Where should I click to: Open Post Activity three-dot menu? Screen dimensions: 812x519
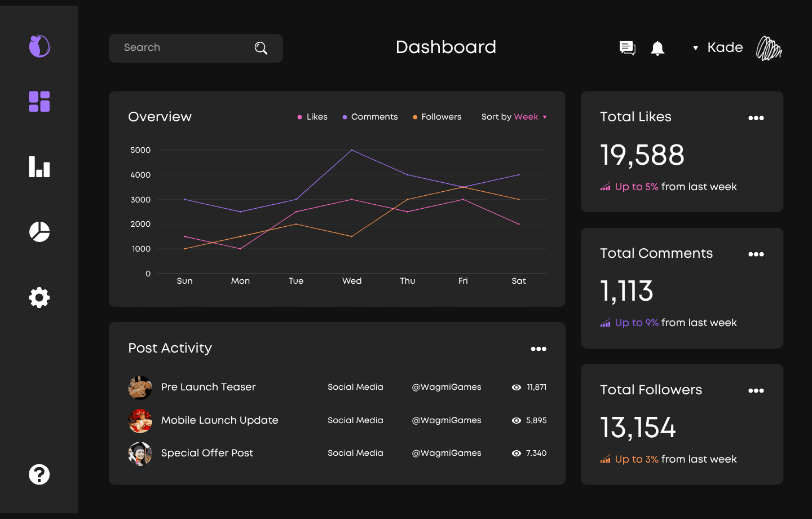[x=539, y=349]
